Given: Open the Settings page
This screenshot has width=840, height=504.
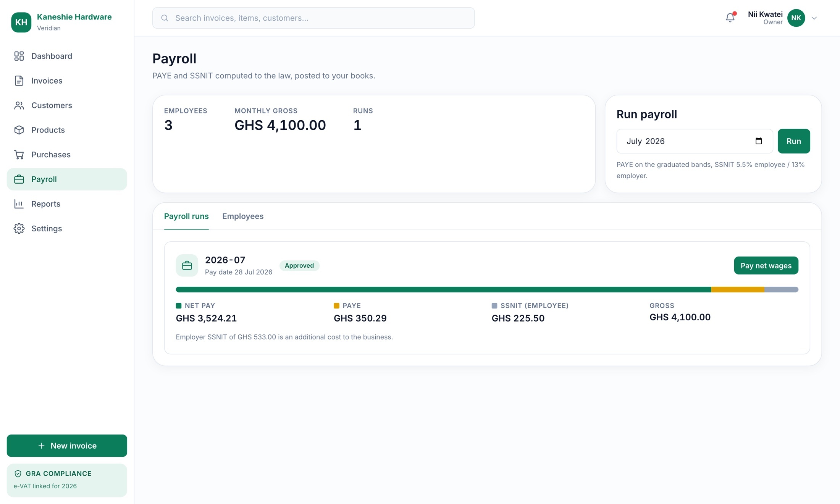Looking at the screenshot, I should [x=67, y=228].
